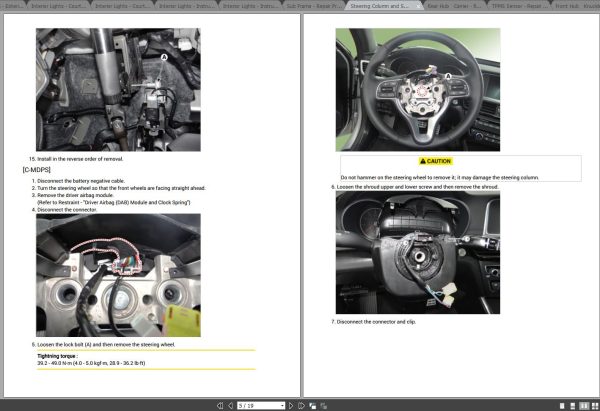600x411 pixels.
Task: Go to the first page of the document
Action: 220,406
